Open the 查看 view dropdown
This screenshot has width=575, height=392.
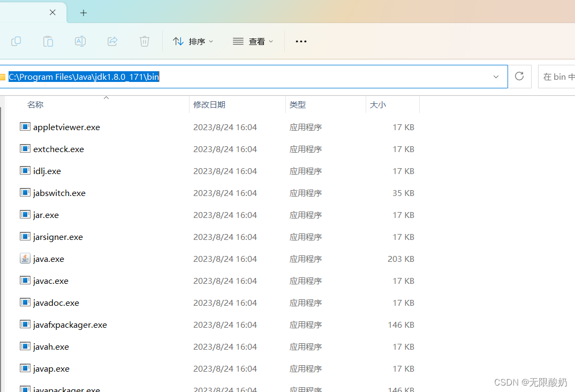coord(253,41)
